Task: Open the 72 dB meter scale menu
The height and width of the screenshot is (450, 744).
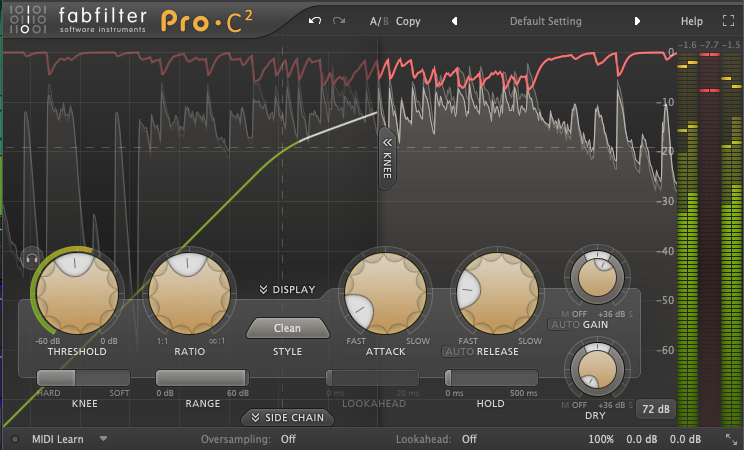Action: click(656, 409)
